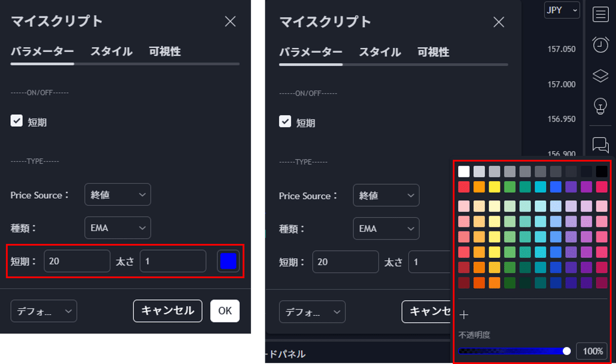Open the JPY currency dropdown
Screen dimensions: 616x364
562,10
